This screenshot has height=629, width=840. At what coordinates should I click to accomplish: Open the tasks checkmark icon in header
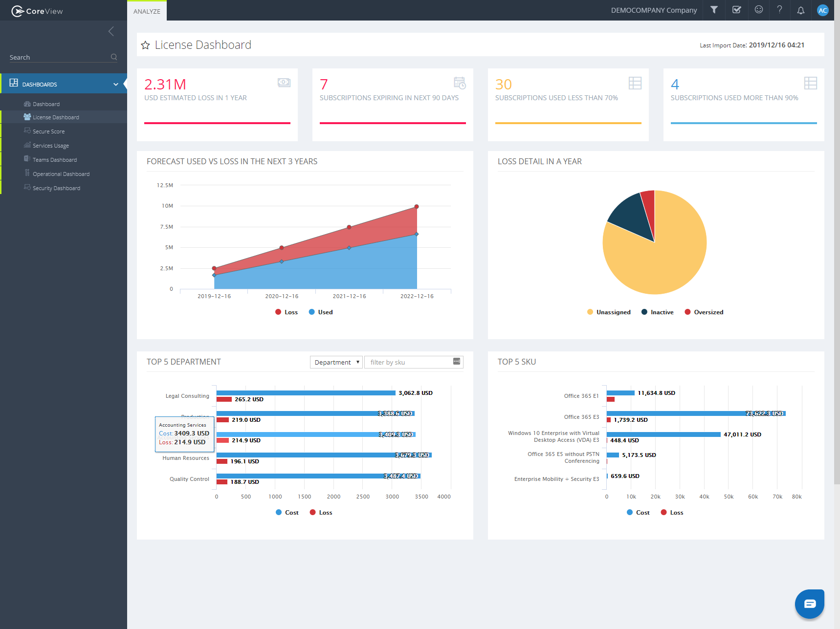coord(736,10)
